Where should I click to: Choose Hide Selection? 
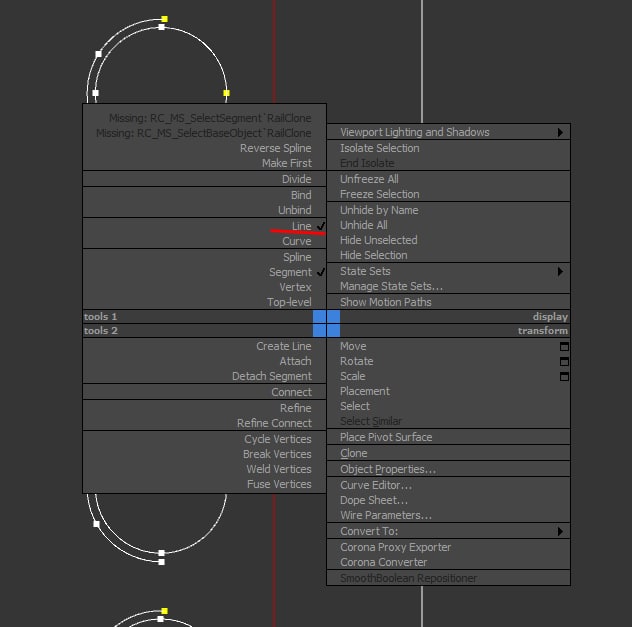pos(374,255)
